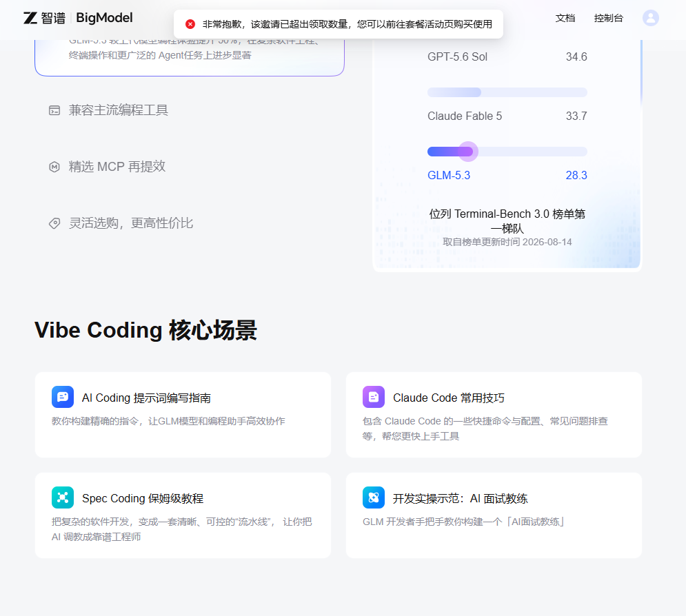Click the Zhipu BigModel logo
The image size is (686, 616).
(78, 18)
